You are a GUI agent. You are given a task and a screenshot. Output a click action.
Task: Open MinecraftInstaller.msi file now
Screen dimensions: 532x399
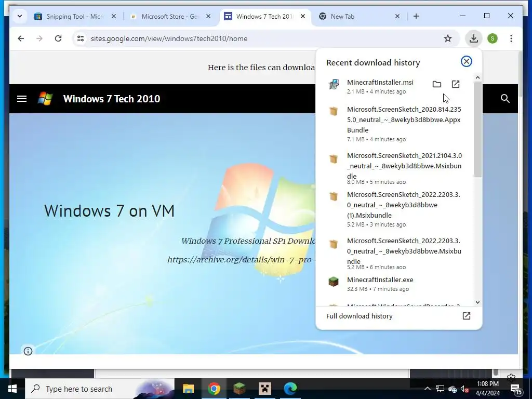coord(455,84)
